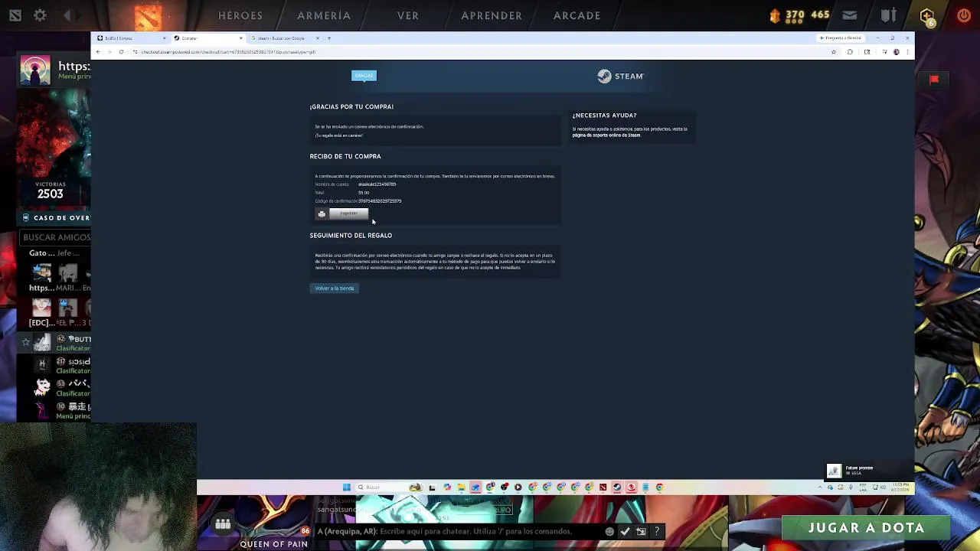Open the APRENDER menu

pyautogui.click(x=492, y=15)
